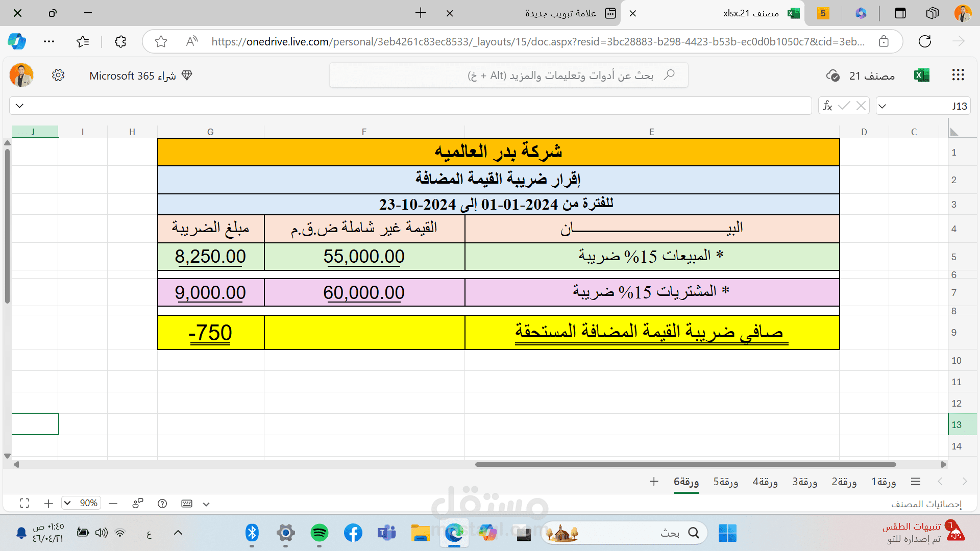Screen dimensions: 980x551
Task: Toggle full screen view icon
Action: click(24, 504)
